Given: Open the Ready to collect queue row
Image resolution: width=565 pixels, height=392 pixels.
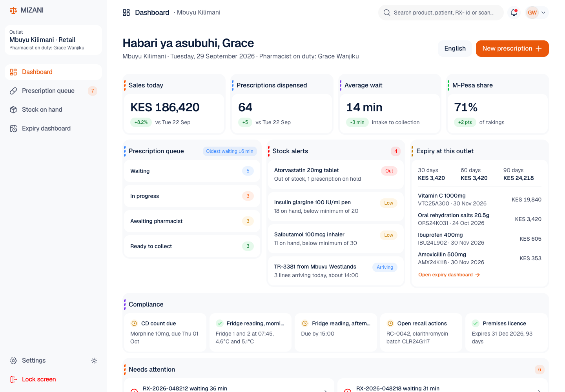Looking at the screenshot, I should click(x=192, y=246).
